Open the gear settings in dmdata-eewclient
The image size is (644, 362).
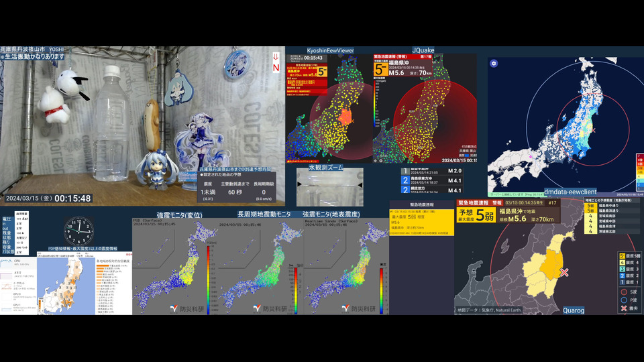click(x=494, y=63)
